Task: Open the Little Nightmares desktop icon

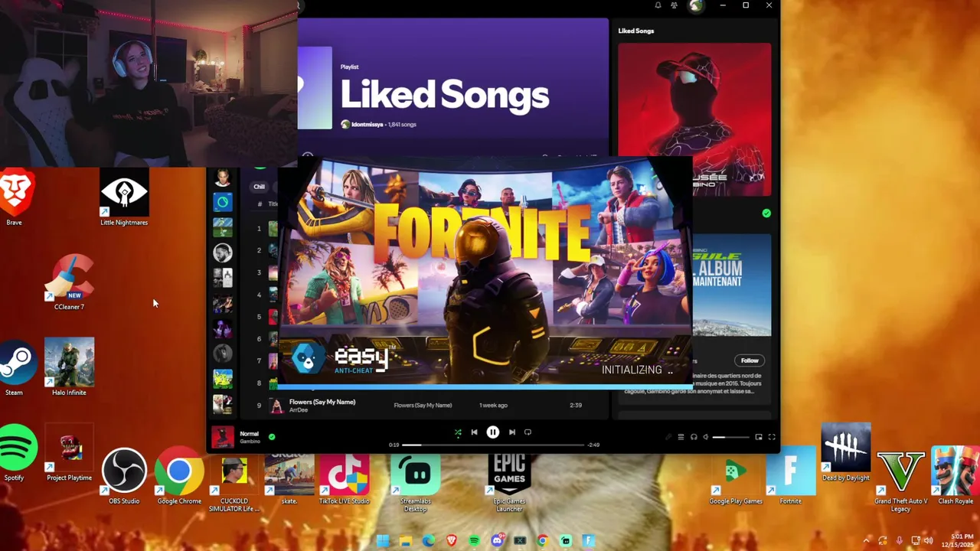Action: pyautogui.click(x=124, y=197)
